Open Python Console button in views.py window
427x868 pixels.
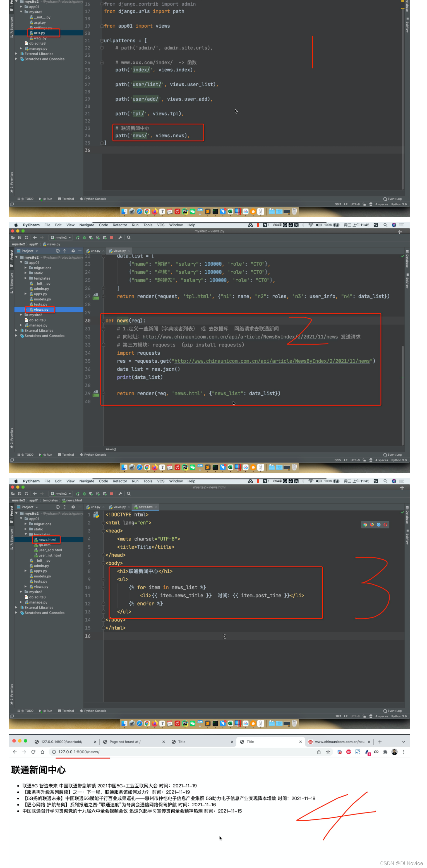pyautogui.click(x=93, y=455)
